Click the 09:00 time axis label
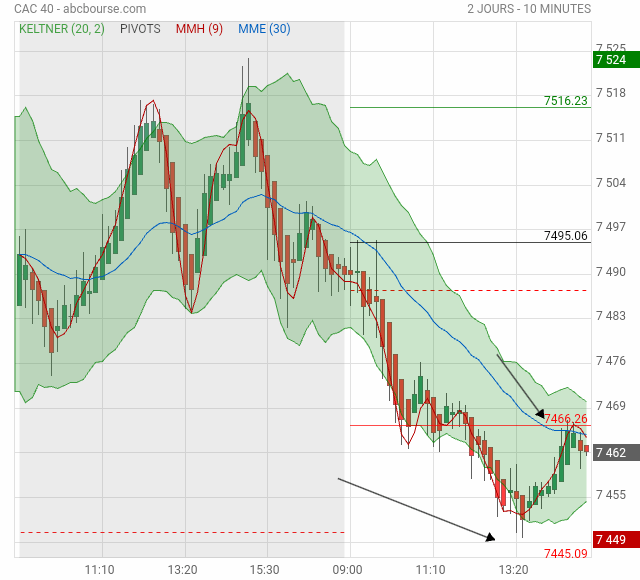Screen dimensions: 640x580 click(347, 569)
